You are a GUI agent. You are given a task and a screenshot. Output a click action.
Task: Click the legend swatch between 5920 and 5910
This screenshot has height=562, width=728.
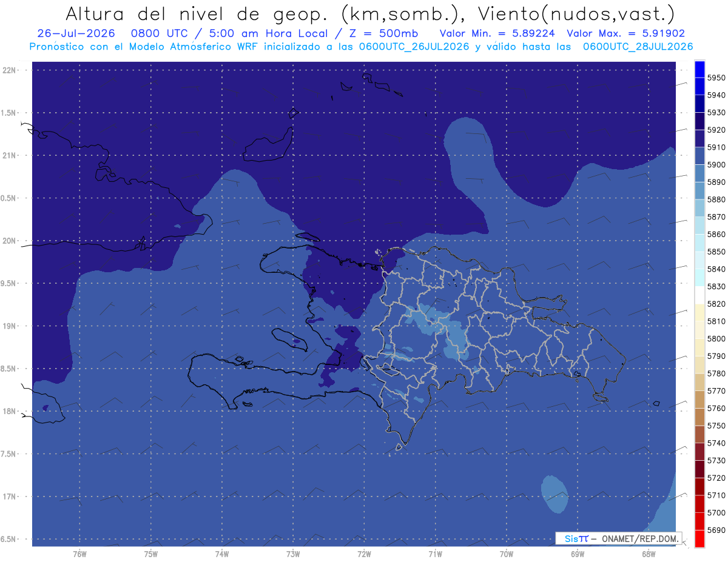point(699,139)
